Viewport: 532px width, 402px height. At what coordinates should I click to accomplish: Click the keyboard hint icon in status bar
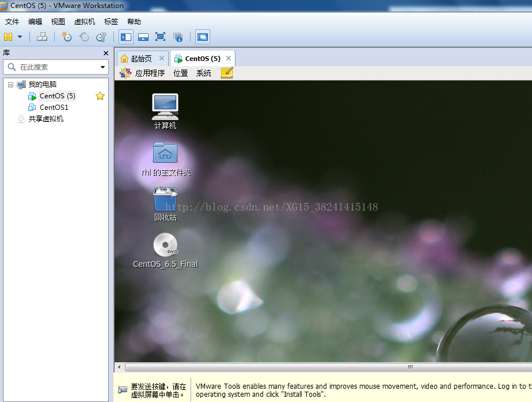pyautogui.click(x=123, y=390)
